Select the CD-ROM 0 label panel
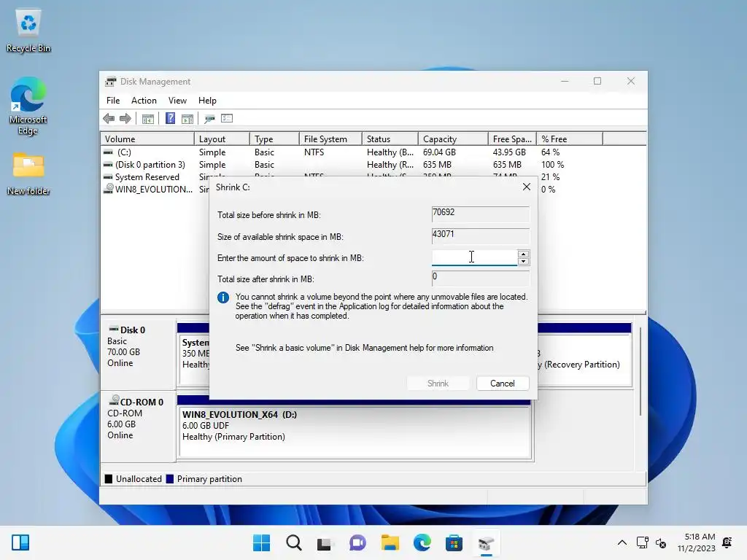The width and height of the screenshot is (747, 560). [x=138, y=426]
